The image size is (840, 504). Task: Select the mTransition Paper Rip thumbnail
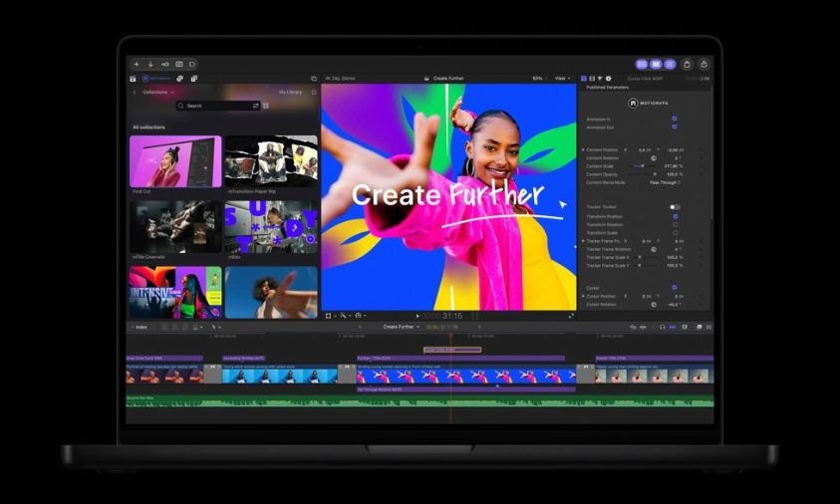pos(271,161)
